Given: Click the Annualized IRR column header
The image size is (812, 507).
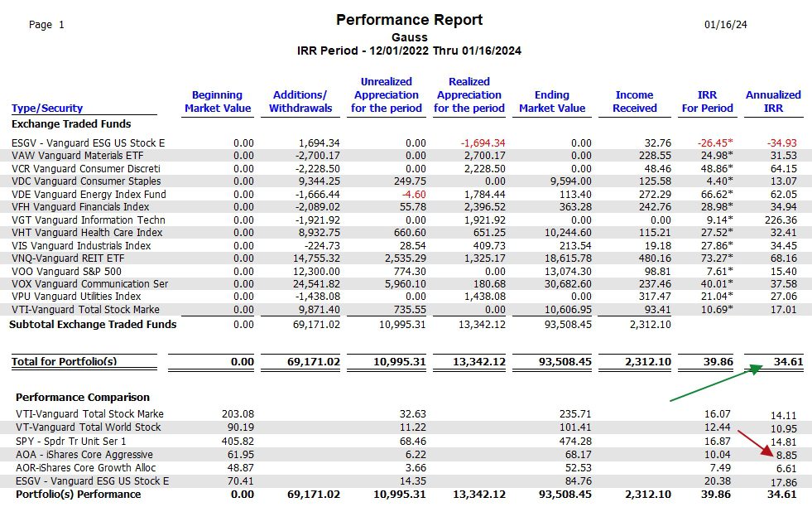Looking at the screenshot, I should tap(773, 102).
